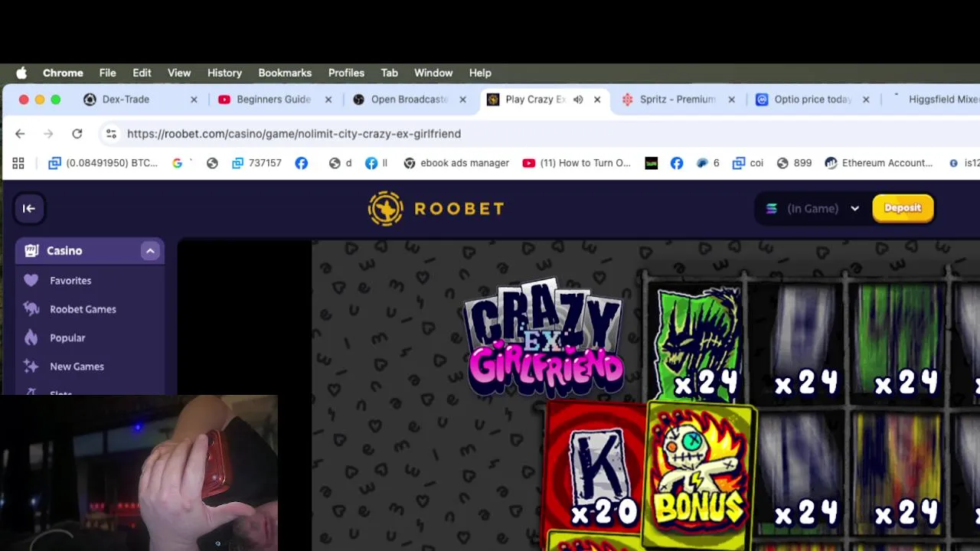Open the bookmarks bar apps grid
Image resolution: width=980 pixels, height=551 pixels.
tap(18, 163)
